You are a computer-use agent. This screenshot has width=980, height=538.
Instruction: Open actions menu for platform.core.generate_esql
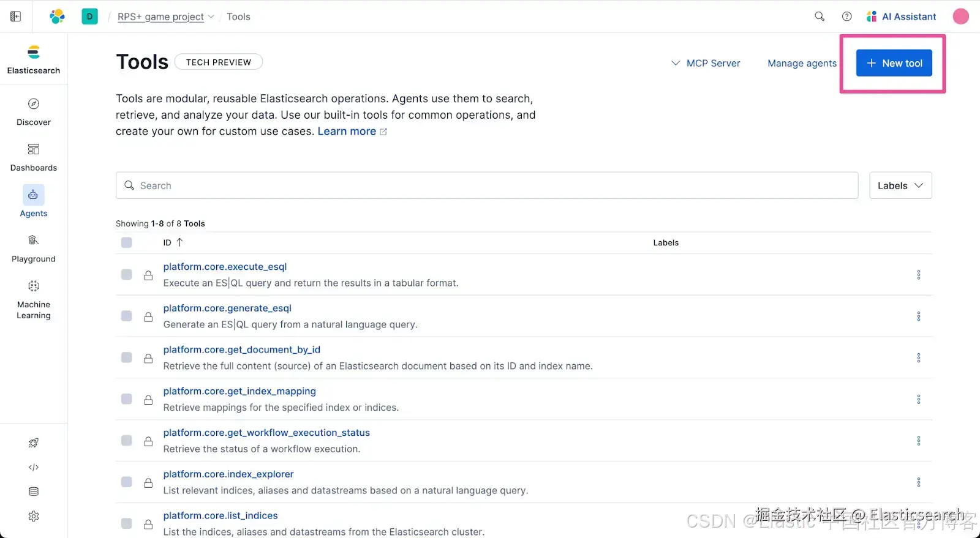coord(918,316)
